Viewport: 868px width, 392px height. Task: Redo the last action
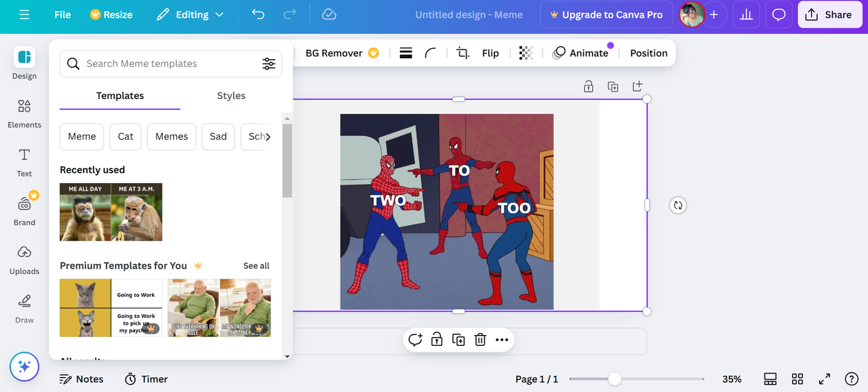(x=290, y=14)
